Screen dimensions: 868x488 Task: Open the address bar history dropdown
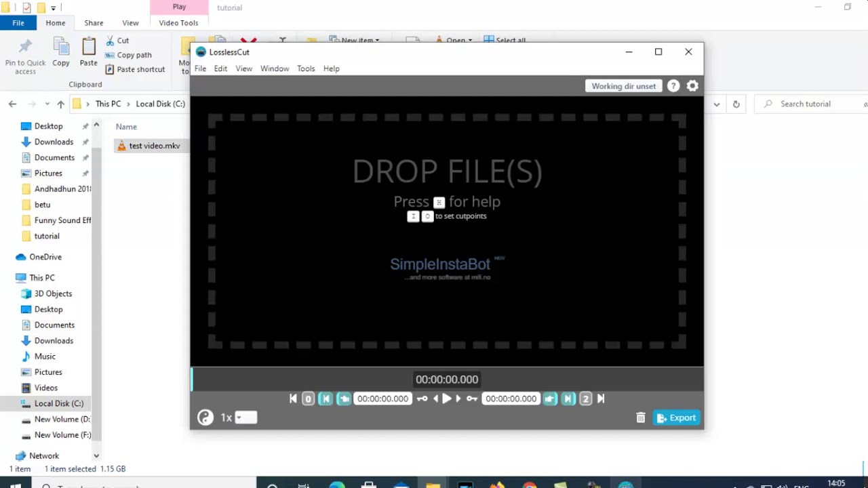click(x=717, y=104)
